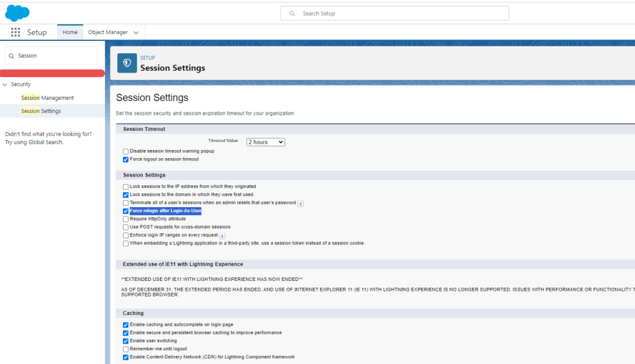Click magnifier icon in Quick Find box
This screenshot has width=635, height=364.
[11, 56]
